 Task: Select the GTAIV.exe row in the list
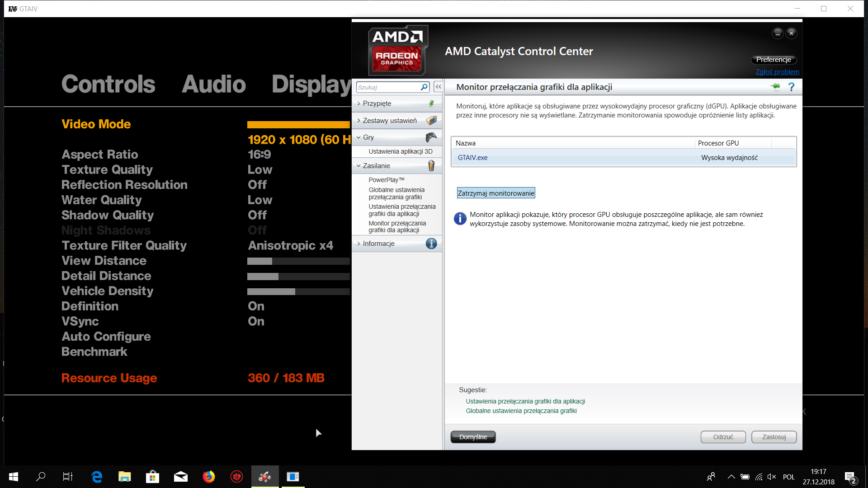pyautogui.click(x=624, y=158)
